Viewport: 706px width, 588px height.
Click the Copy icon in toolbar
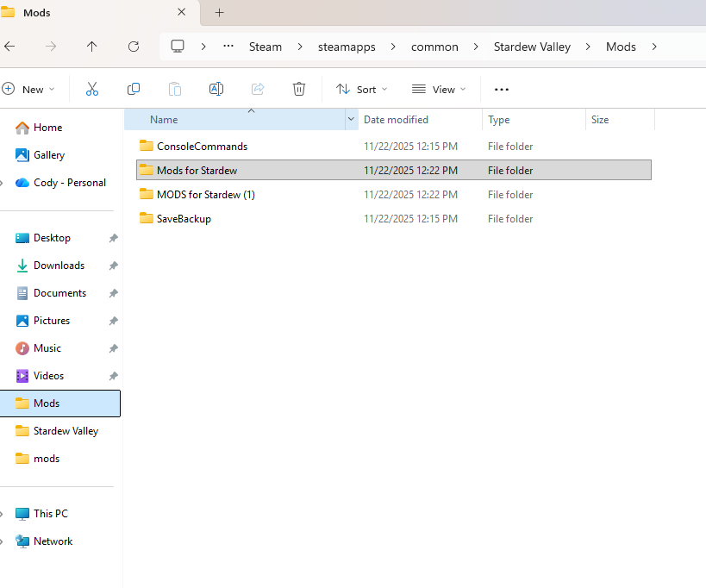click(x=134, y=89)
